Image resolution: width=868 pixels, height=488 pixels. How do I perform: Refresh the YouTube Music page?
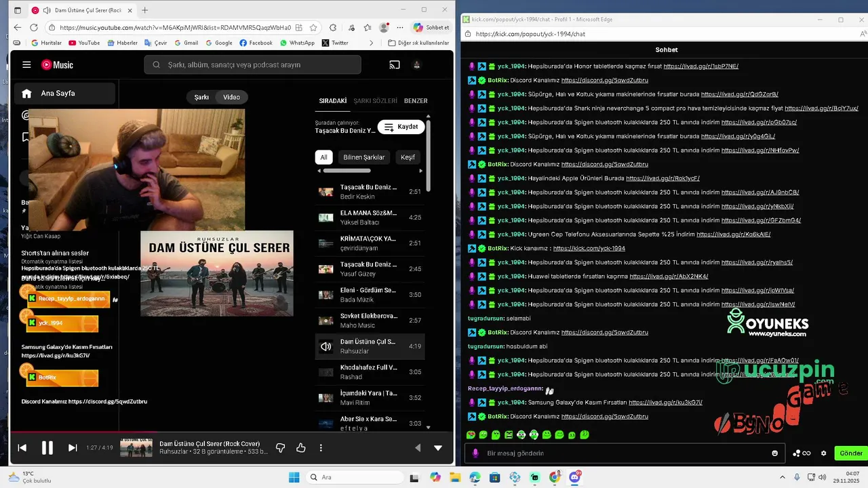[34, 28]
